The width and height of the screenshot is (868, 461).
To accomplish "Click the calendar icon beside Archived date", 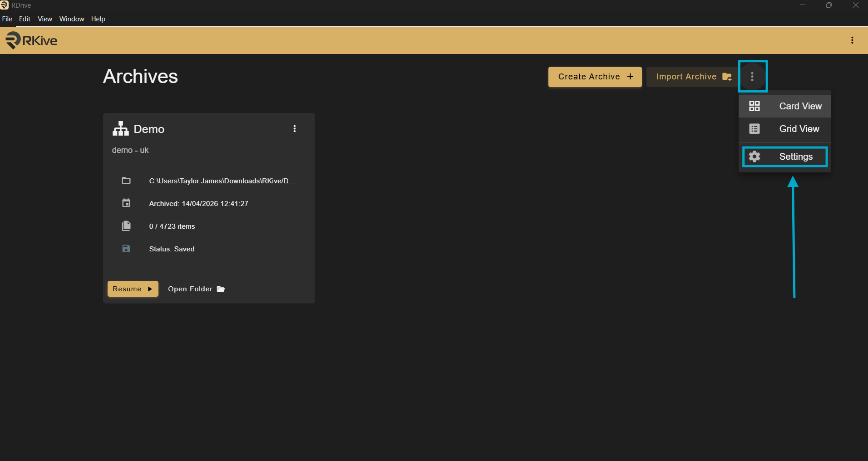I will [126, 203].
